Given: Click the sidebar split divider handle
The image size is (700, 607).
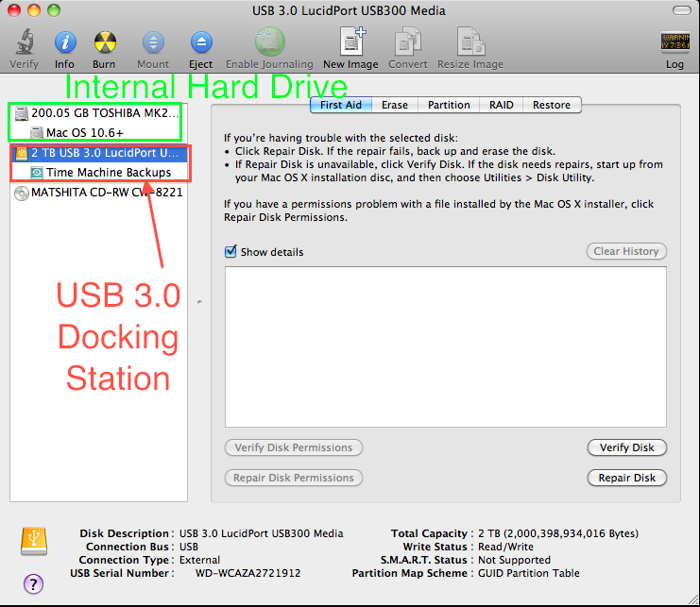Looking at the screenshot, I should [x=199, y=302].
